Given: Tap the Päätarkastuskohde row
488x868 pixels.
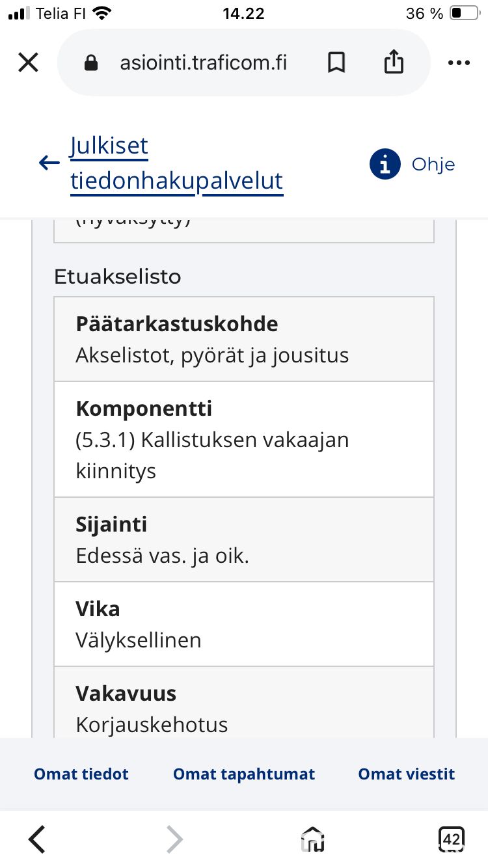Looking at the screenshot, I should click(244, 339).
